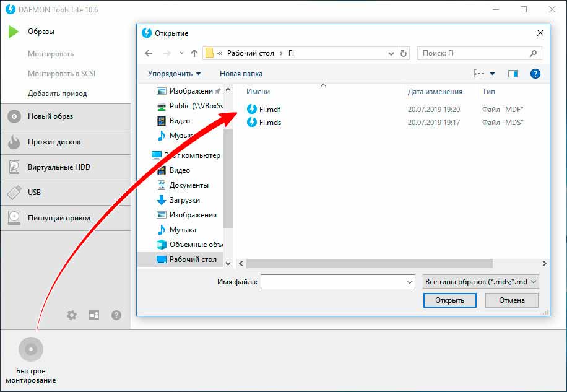
Task: Open the blue dialog help icon
Action: 535,74
